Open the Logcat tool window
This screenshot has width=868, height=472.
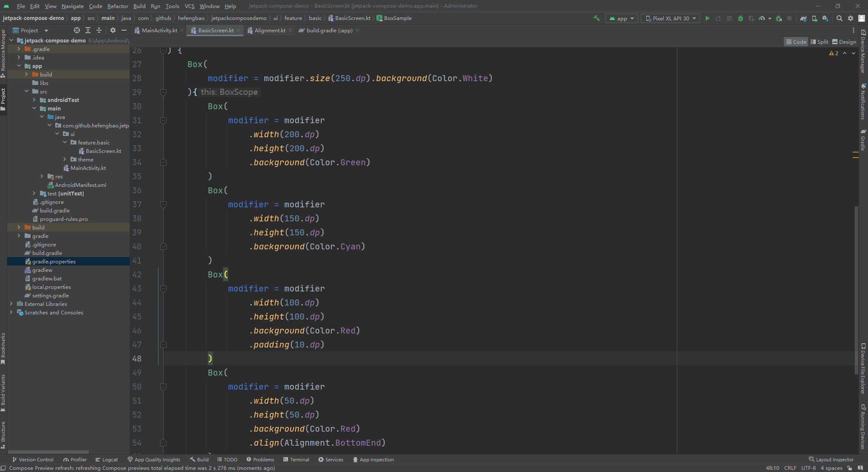107,459
